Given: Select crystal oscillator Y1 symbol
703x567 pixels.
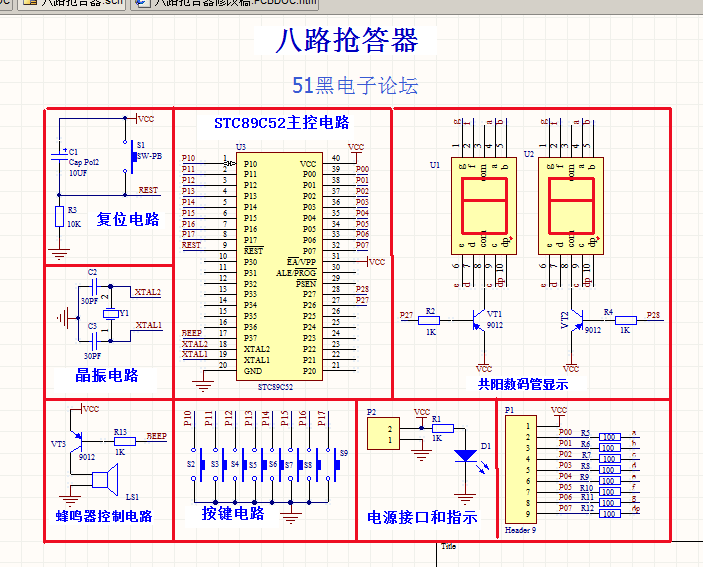Looking at the screenshot, I should click(x=111, y=313).
